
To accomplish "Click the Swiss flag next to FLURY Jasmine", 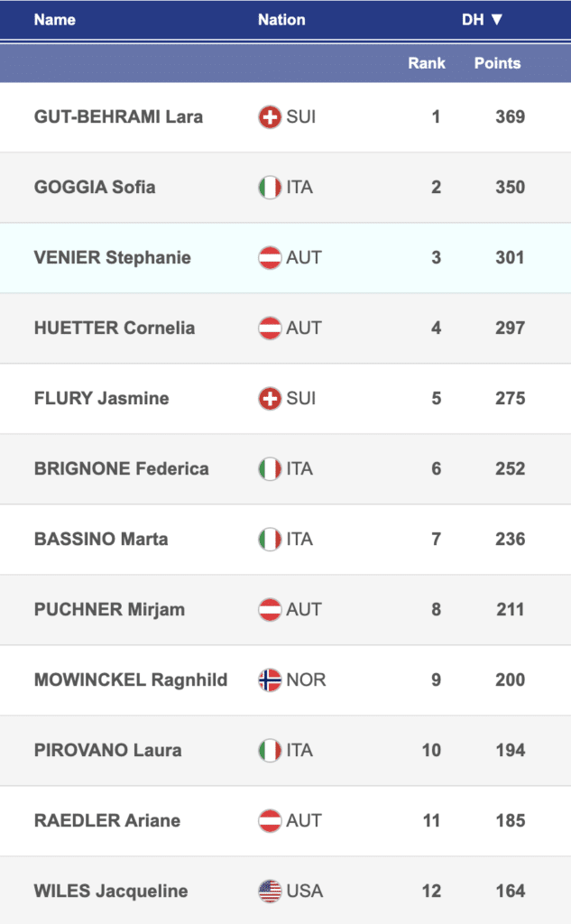I will point(270,399).
